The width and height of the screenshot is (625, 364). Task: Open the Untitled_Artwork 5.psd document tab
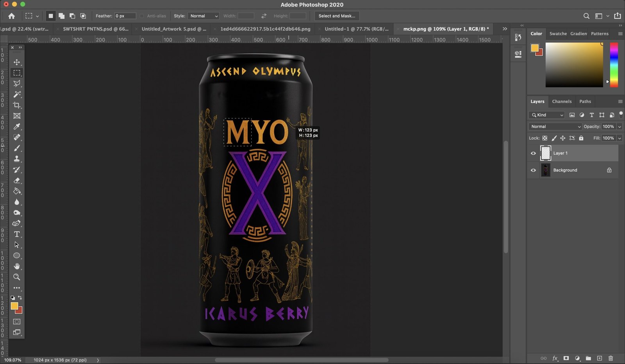pyautogui.click(x=173, y=29)
